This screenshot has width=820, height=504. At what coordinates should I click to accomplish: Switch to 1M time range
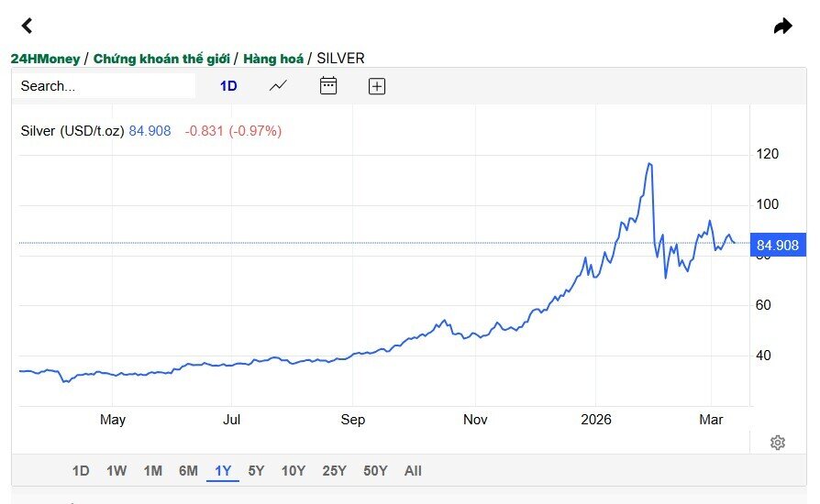point(152,471)
